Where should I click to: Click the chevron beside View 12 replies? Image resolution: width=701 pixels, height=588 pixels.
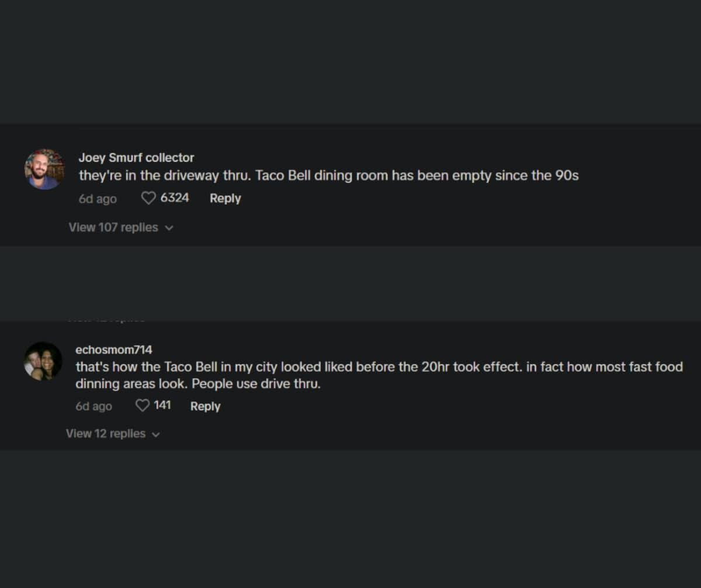[x=155, y=434]
